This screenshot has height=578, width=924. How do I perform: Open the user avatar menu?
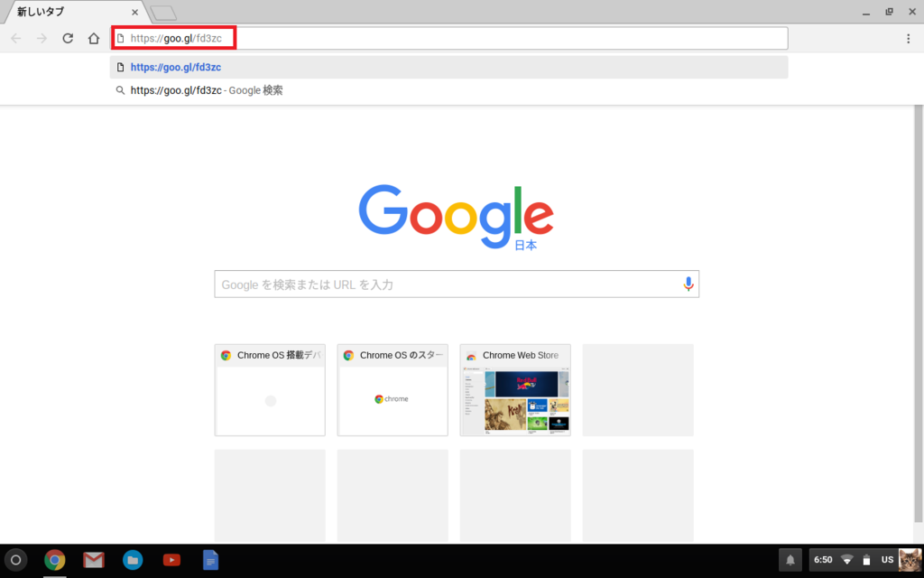(x=910, y=560)
